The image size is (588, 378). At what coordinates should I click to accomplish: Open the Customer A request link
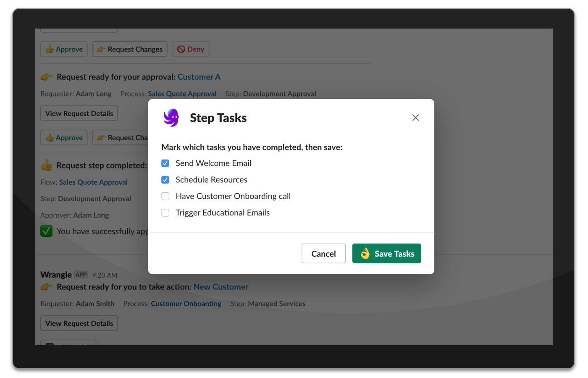(x=199, y=77)
